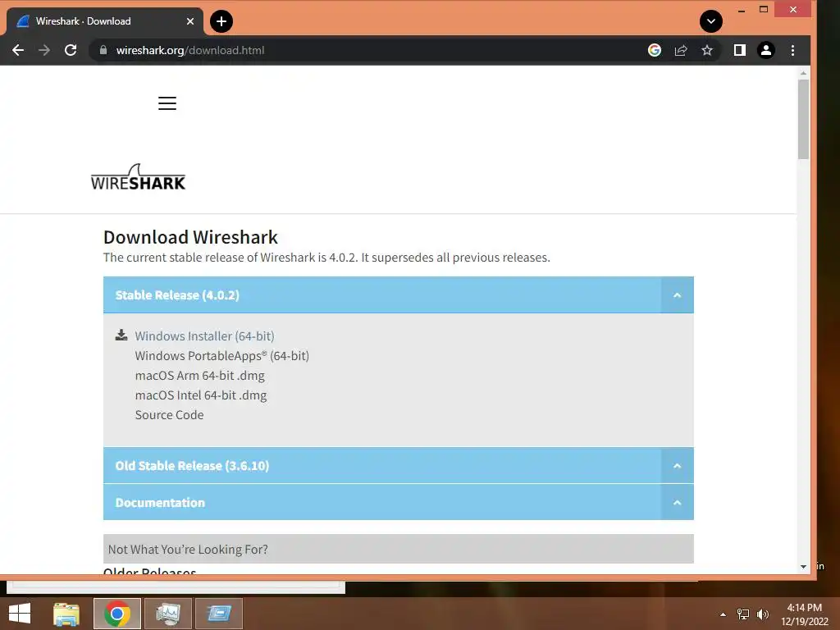Open File Explorer from the taskbar

(x=66, y=614)
